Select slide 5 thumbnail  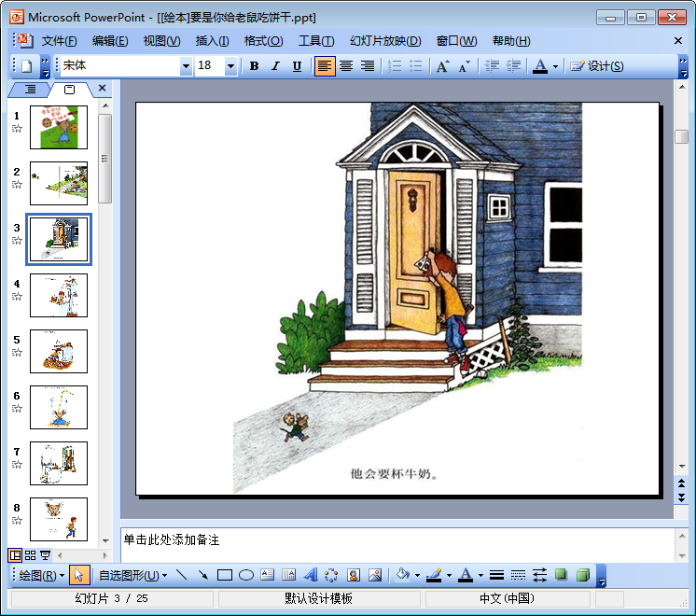(59, 351)
